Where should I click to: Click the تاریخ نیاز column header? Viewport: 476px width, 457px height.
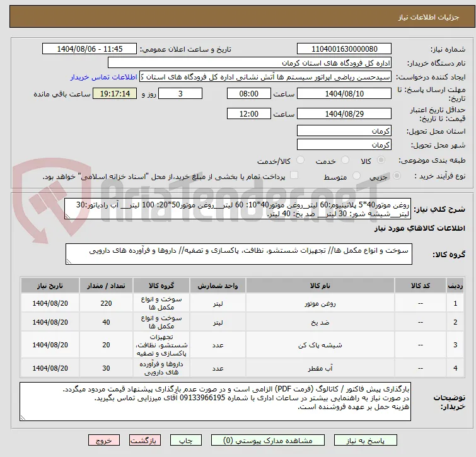[50, 286]
